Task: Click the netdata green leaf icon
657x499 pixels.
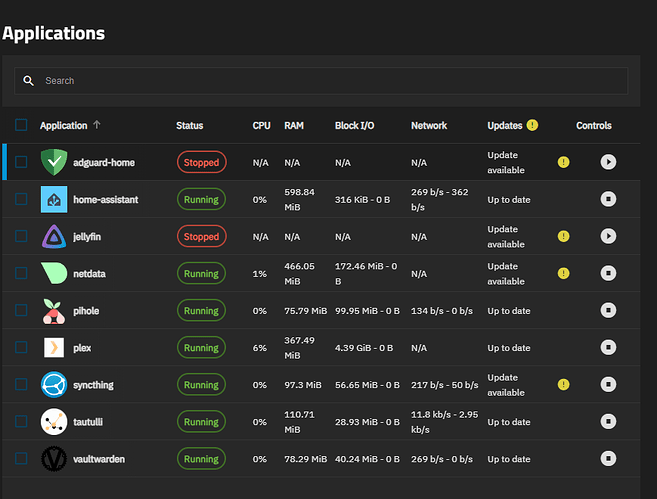Action: 54,273
